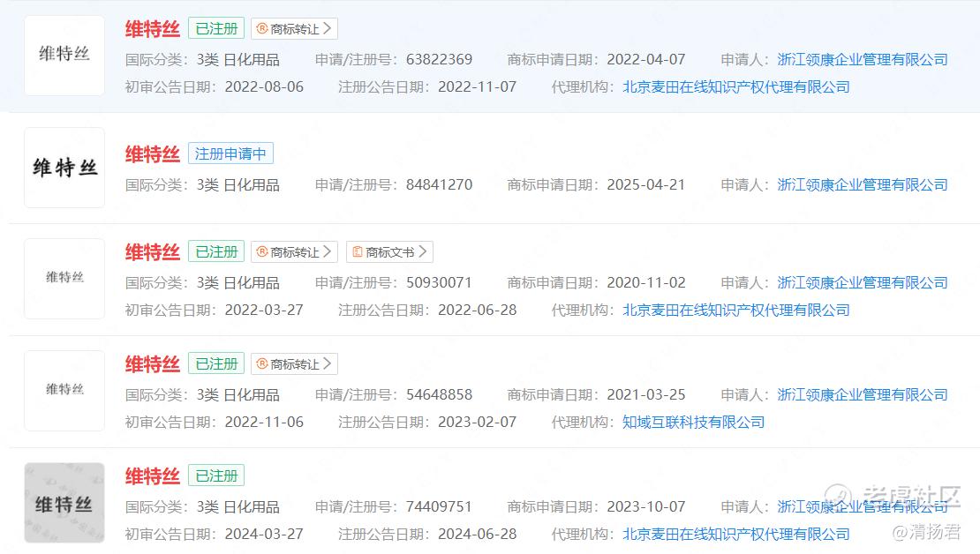Viewport: 980px width, 554px height.
Task: Open the bold 维特丝 logo thumbnail for 84841270
Action: click(64, 168)
